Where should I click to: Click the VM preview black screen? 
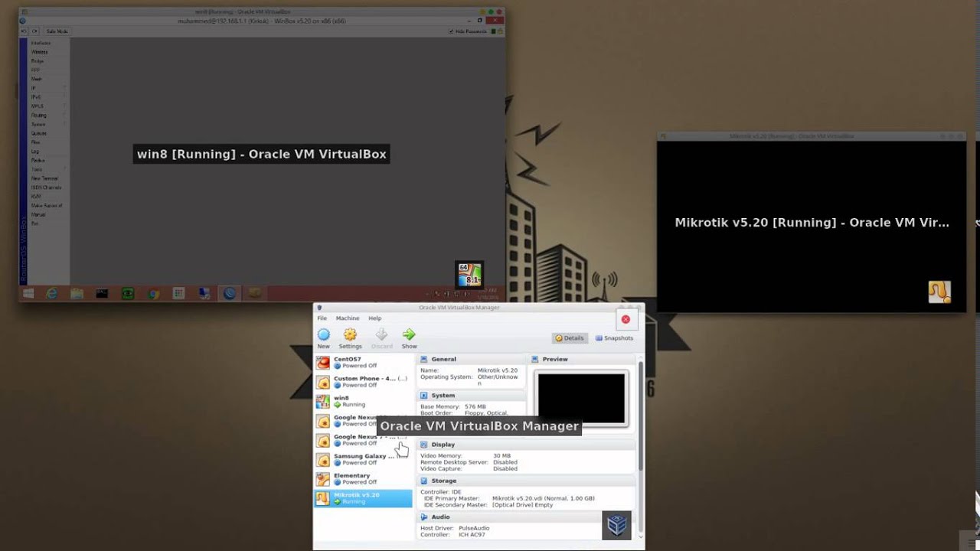tap(581, 399)
